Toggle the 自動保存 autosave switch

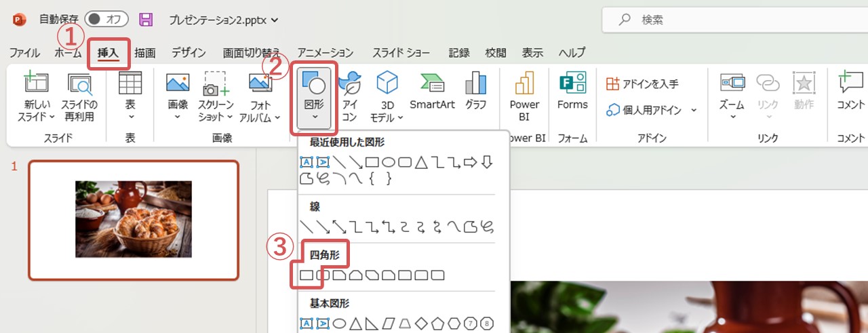(x=106, y=20)
